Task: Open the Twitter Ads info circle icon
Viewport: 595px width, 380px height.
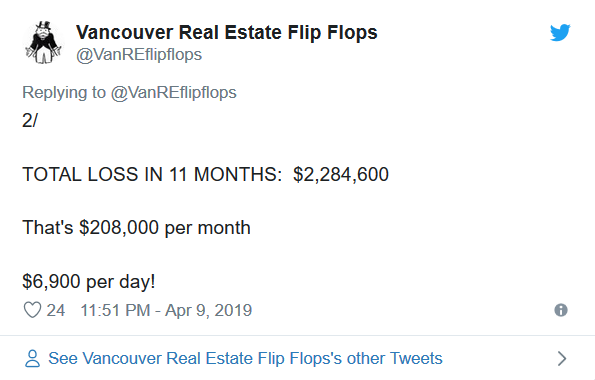Action: (561, 310)
